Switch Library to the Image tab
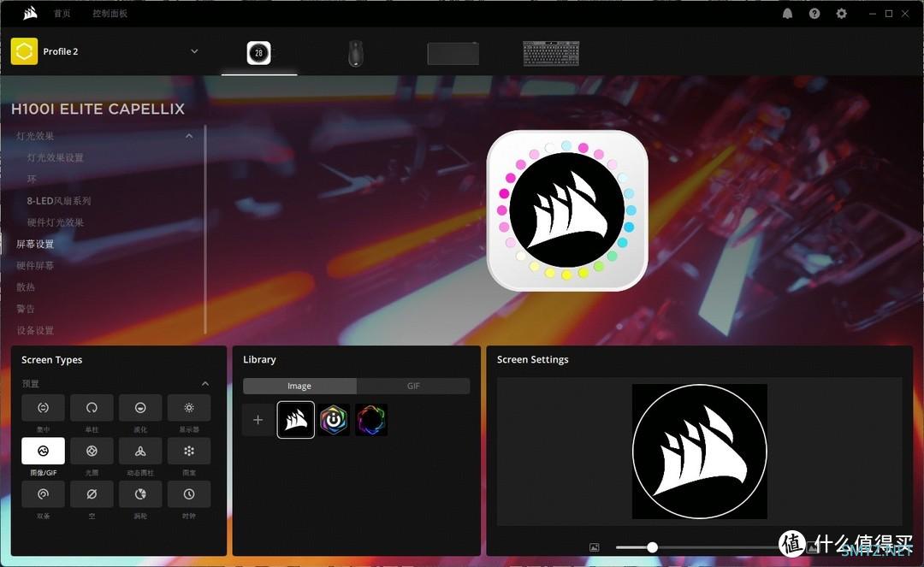The width and height of the screenshot is (924, 567). (299, 386)
